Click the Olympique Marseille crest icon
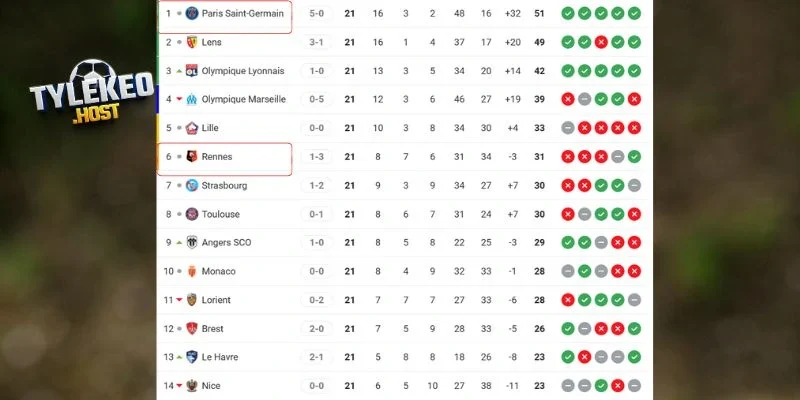800x400 pixels. (192, 99)
